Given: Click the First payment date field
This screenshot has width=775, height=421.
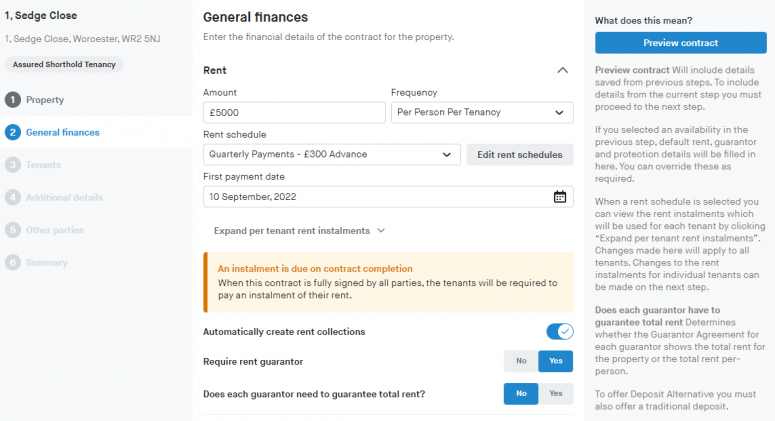Looking at the screenshot, I should click(x=377, y=197).
